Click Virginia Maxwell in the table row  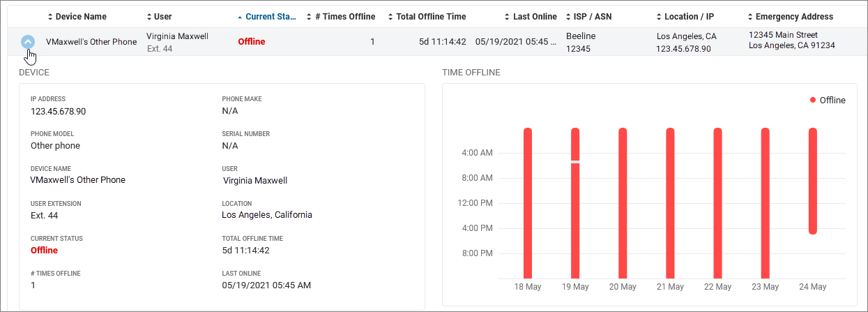point(178,36)
